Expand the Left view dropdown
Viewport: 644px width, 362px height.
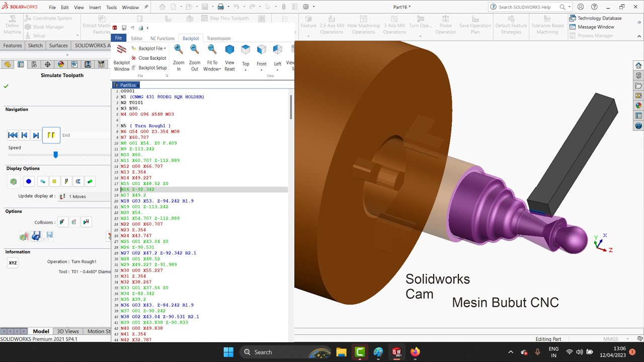click(x=278, y=70)
